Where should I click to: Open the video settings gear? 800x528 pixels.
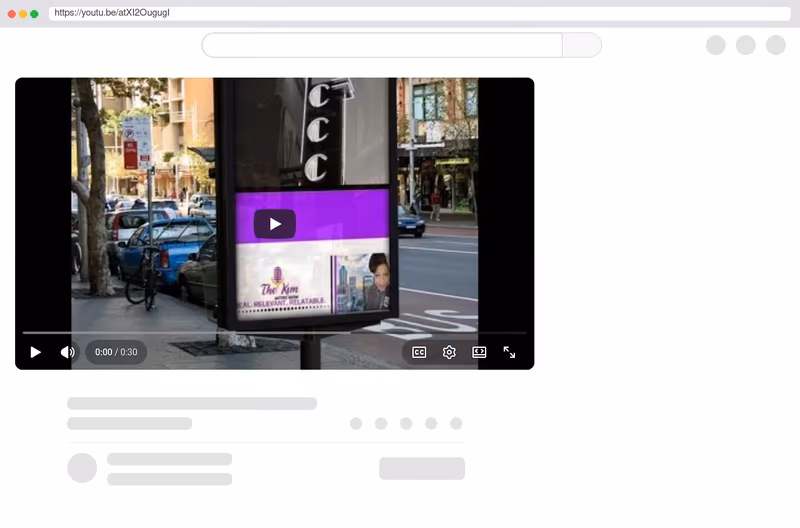click(449, 353)
